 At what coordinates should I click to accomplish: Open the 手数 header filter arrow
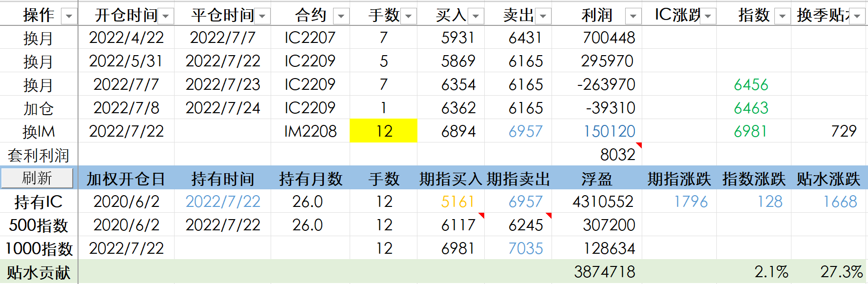coord(409,17)
